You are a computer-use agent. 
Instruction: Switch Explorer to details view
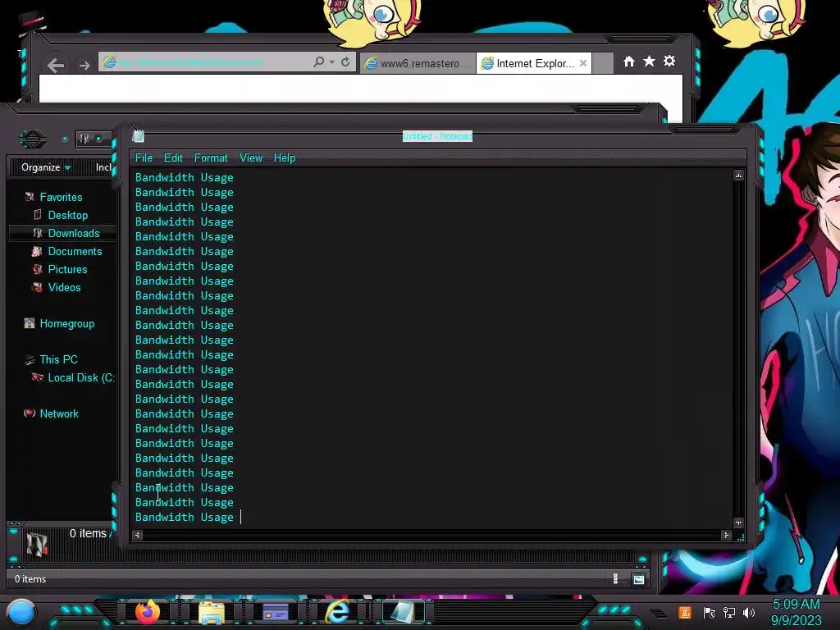[x=615, y=579]
